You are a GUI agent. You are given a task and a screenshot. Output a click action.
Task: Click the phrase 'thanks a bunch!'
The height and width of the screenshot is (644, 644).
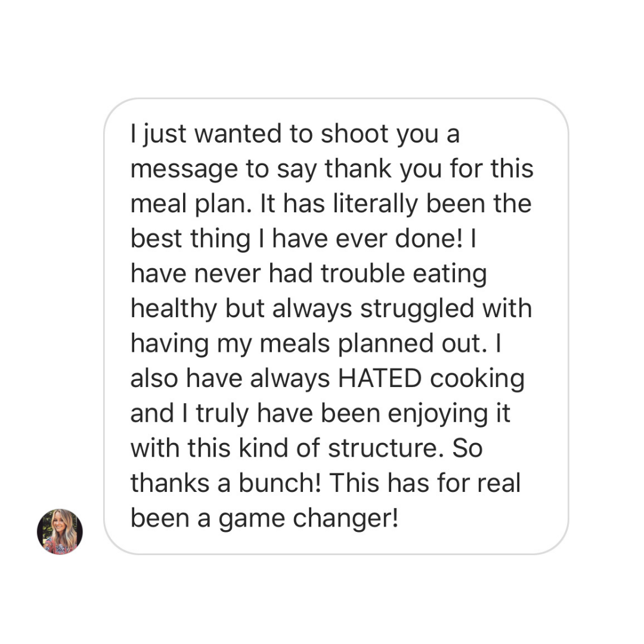225,484
